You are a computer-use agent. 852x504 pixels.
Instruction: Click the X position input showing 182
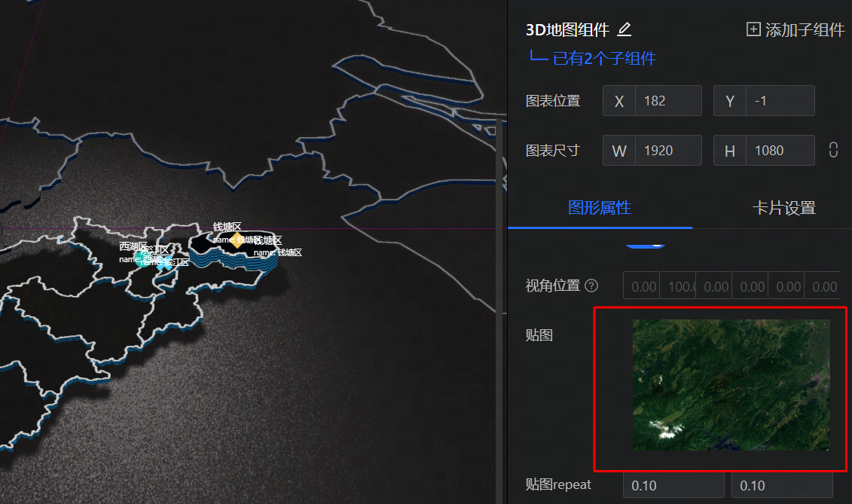(x=667, y=101)
